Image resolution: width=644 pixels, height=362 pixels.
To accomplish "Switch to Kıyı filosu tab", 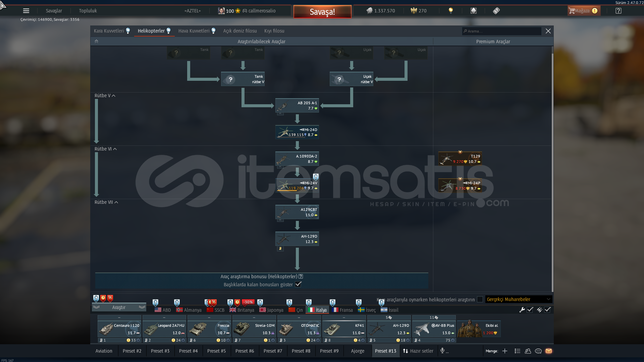I will tap(274, 31).
